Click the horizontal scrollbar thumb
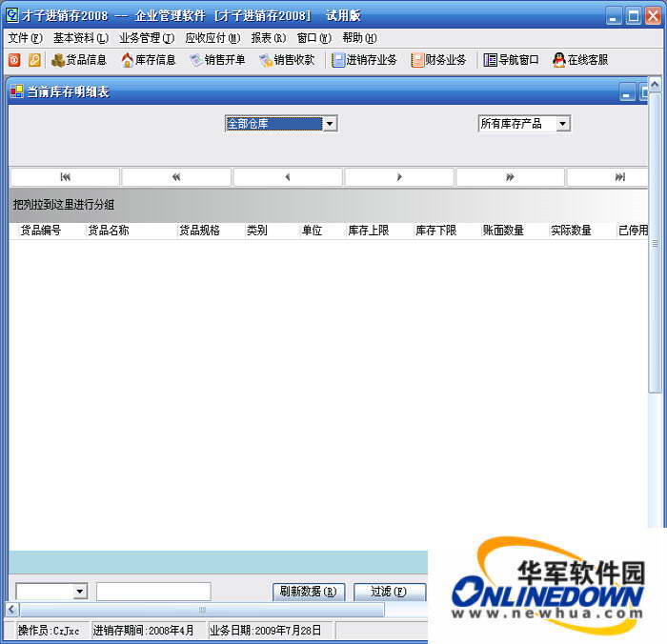The image size is (667, 644). pyautogui.click(x=202, y=610)
